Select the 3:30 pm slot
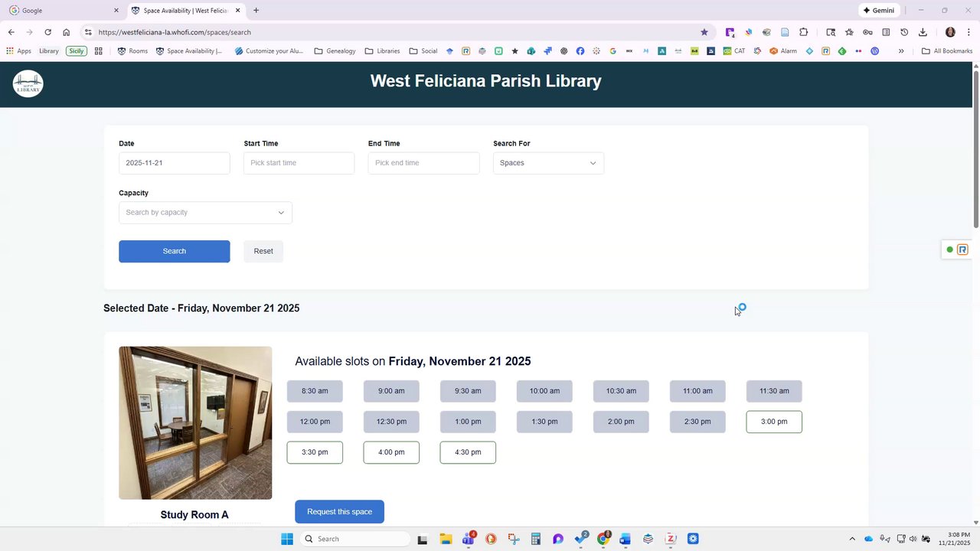This screenshot has height=551, width=980. point(315,452)
